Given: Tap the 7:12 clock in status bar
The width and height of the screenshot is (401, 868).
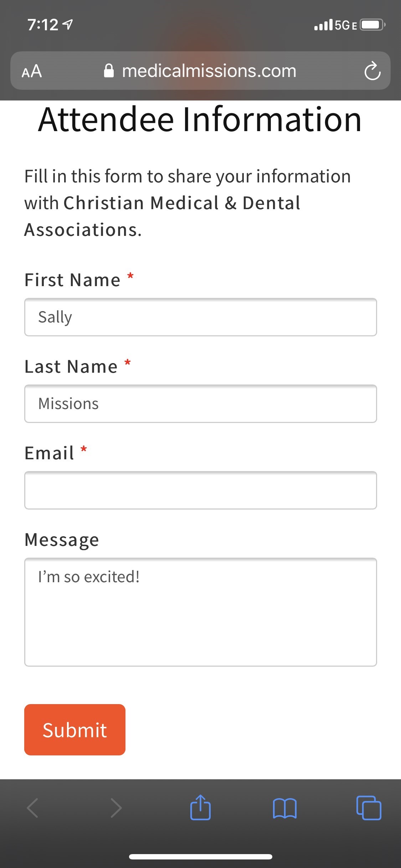Looking at the screenshot, I should click(43, 25).
